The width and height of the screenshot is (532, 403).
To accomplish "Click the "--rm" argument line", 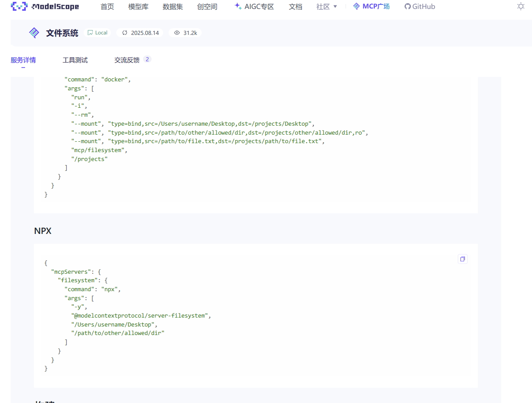I will 82,115.
